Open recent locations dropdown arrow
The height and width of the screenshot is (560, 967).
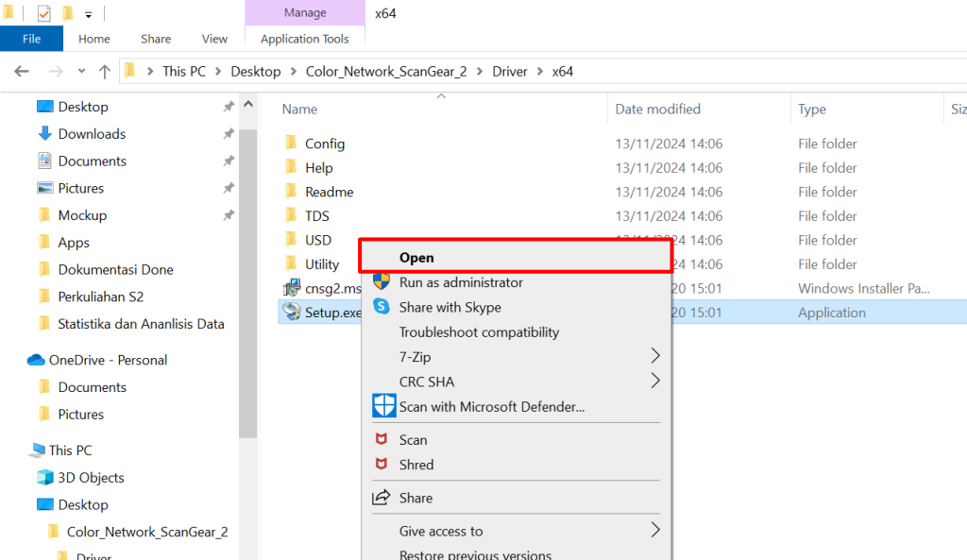tap(81, 71)
